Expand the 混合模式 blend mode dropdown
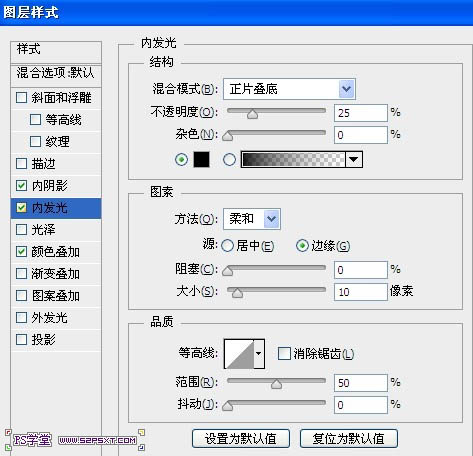 pos(347,89)
